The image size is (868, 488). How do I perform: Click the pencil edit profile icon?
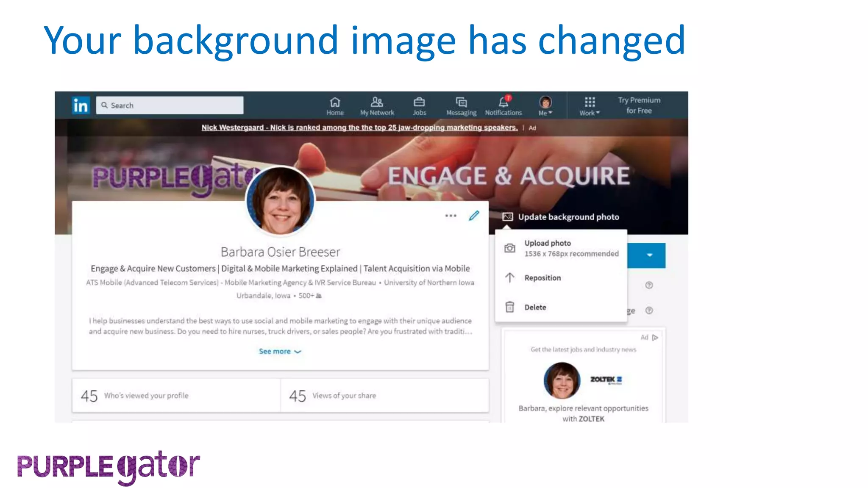click(x=474, y=216)
